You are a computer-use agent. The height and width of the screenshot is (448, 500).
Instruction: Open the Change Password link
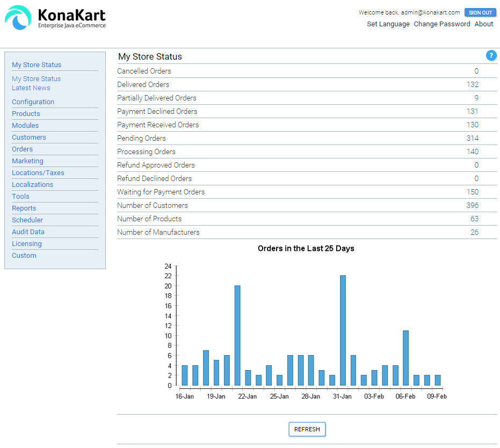pos(441,24)
